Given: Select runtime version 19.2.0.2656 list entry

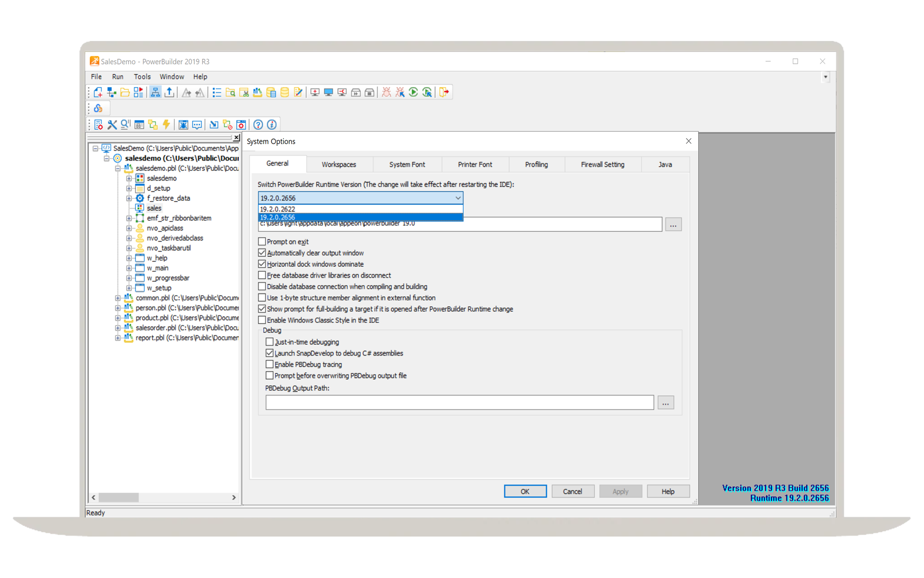Looking at the screenshot, I should click(361, 217).
